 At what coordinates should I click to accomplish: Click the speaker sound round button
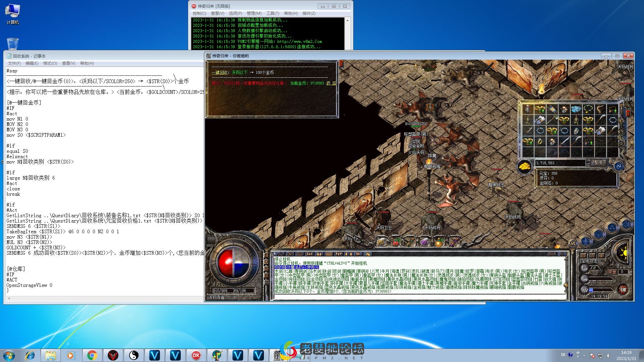point(626,225)
